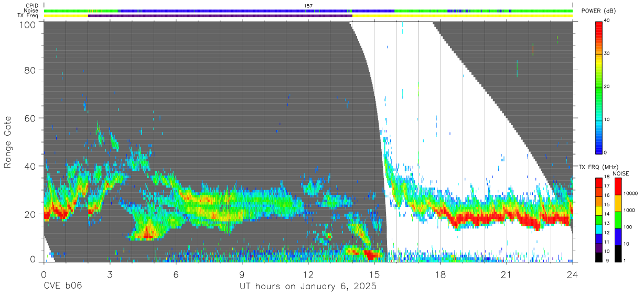Click the red 17 MHz segment of TX FRQ legend
The width and height of the screenshot is (644, 297).
click(x=598, y=183)
